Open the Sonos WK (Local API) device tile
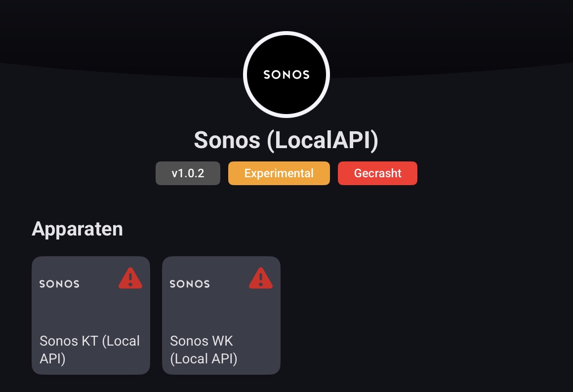The width and height of the screenshot is (573, 392). (x=221, y=315)
